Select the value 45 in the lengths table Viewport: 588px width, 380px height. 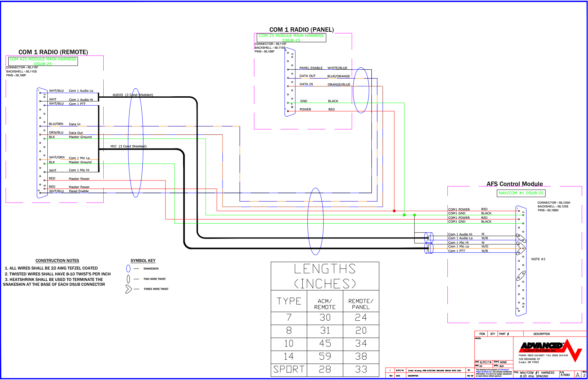point(325,343)
